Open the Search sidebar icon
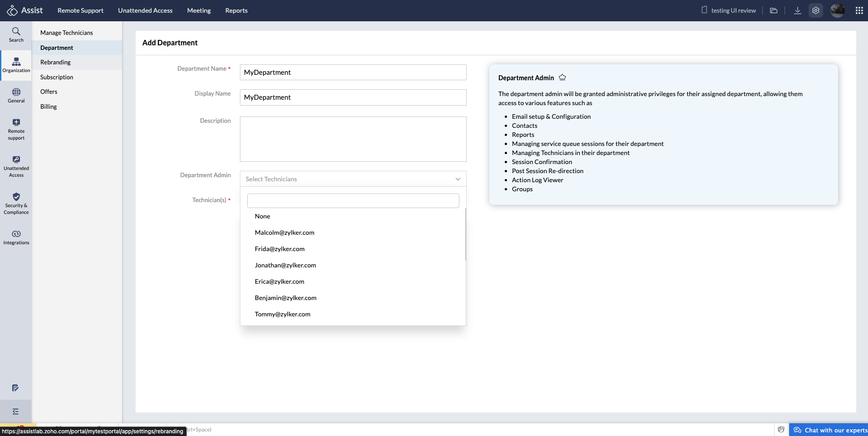Image resolution: width=868 pixels, height=436 pixels. 16,34
